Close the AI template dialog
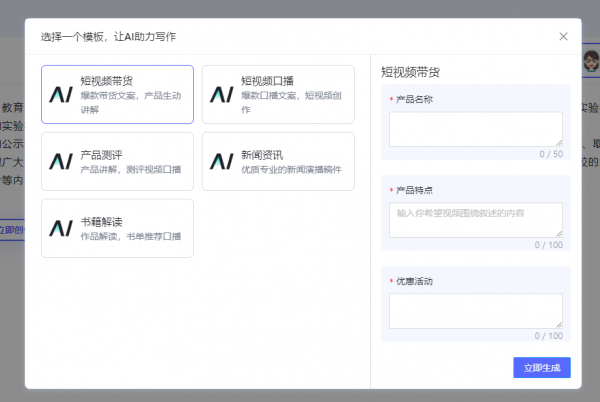Viewport: 600px width, 402px height. point(563,36)
